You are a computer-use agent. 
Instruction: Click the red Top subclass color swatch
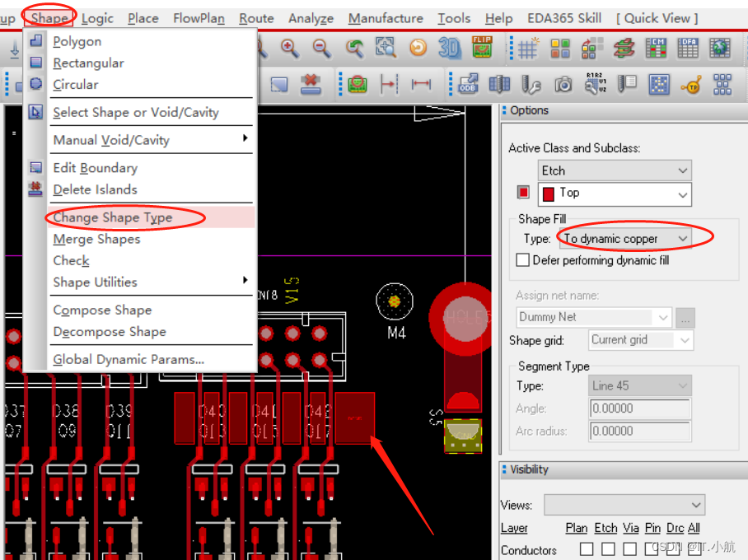pyautogui.click(x=523, y=193)
